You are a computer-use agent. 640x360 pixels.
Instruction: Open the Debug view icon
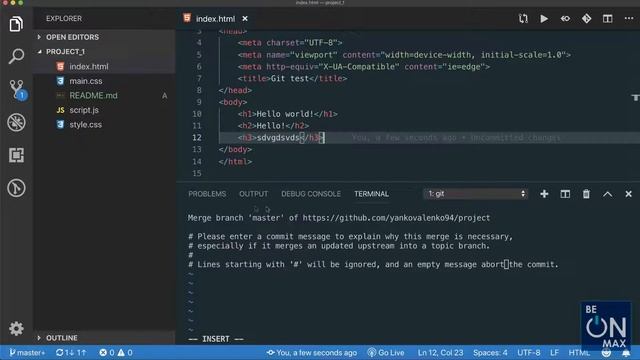click(16, 122)
